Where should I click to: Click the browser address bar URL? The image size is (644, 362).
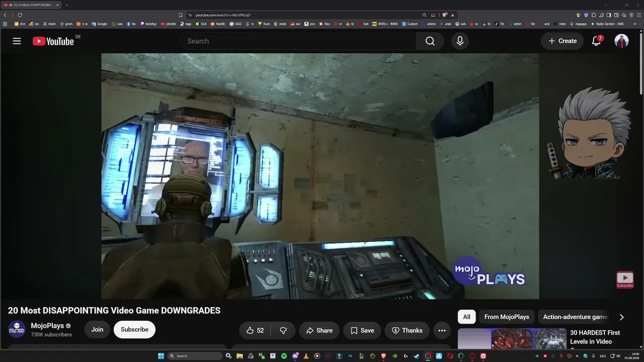[223, 15]
